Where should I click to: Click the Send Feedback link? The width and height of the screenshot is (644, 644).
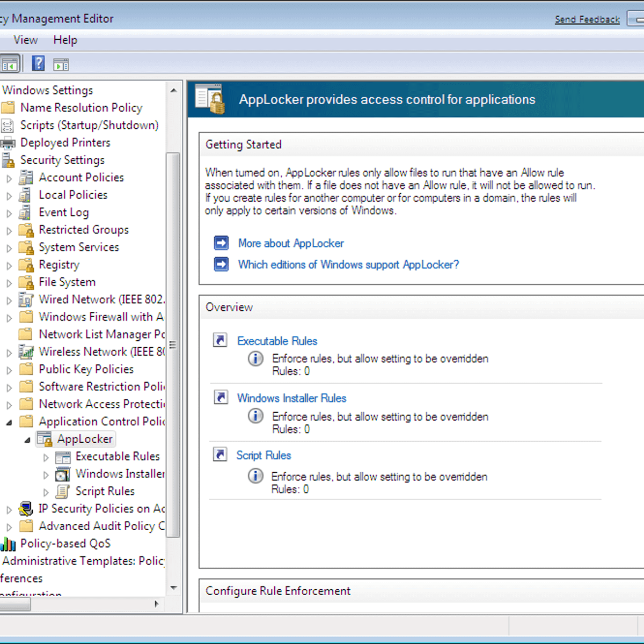click(587, 19)
